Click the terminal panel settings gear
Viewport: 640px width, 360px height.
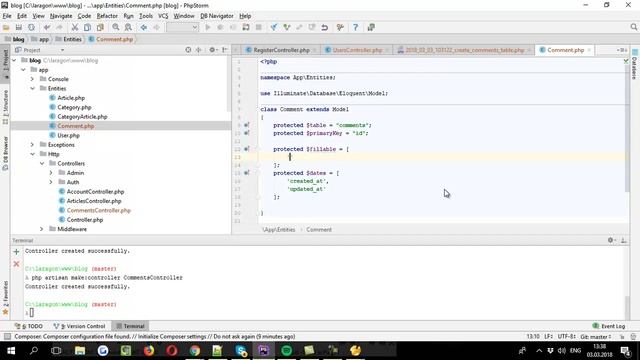[611, 240]
